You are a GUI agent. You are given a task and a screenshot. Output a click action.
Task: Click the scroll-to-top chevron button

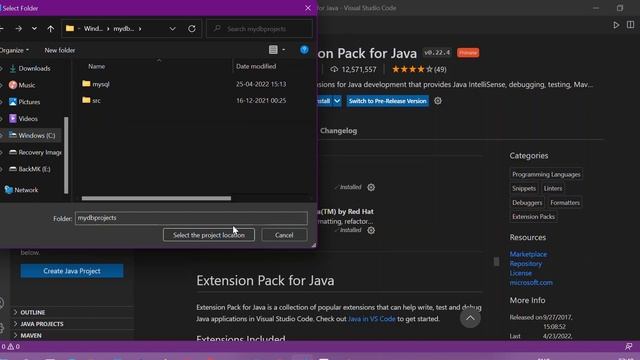tap(470, 318)
